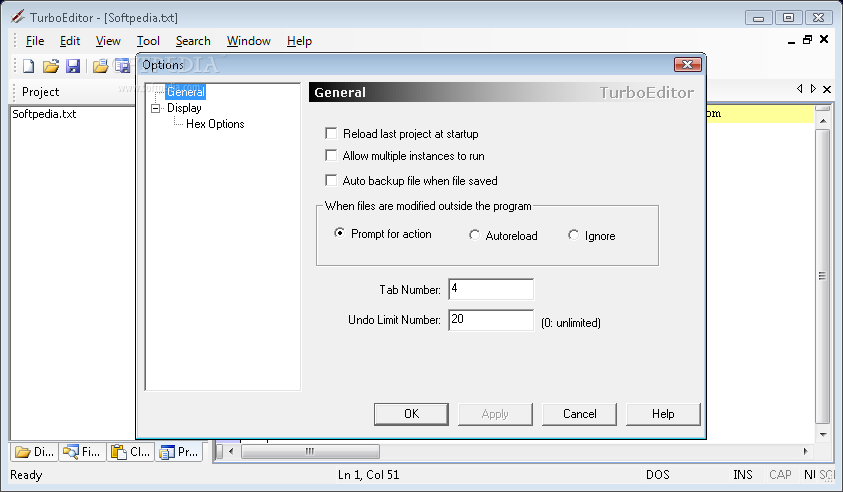
Task: Click Cancel in the Options dialog
Action: [x=580, y=414]
